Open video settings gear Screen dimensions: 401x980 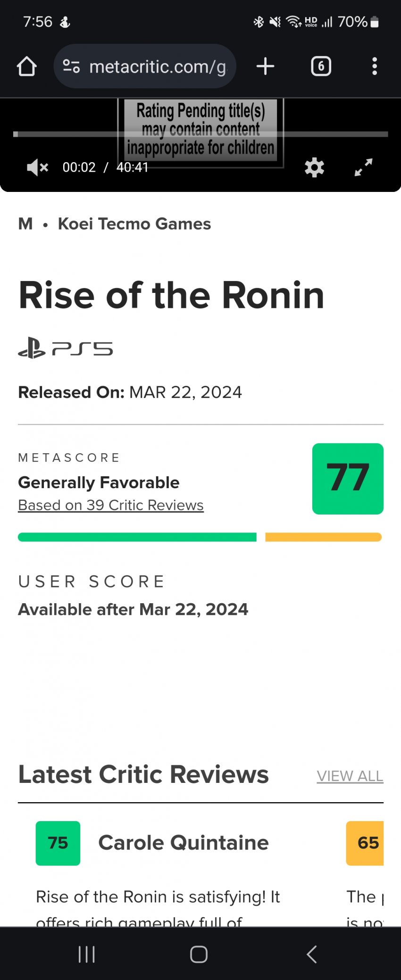click(x=314, y=167)
